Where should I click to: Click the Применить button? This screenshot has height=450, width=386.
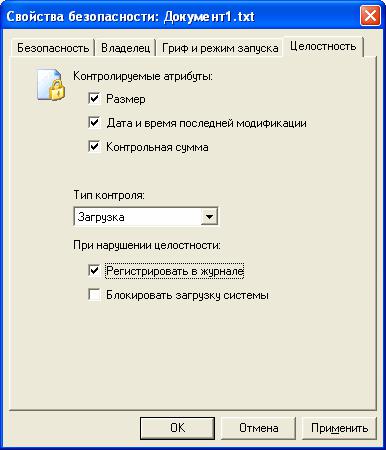339,428
